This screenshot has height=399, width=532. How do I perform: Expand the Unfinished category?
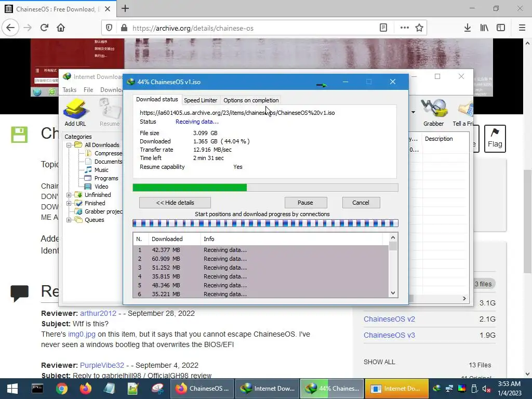(x=69, y=195)
